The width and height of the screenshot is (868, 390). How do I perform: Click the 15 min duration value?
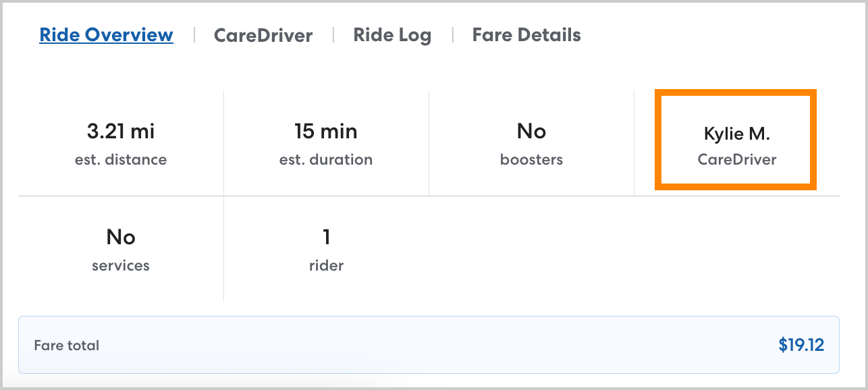tap(326, 131)
